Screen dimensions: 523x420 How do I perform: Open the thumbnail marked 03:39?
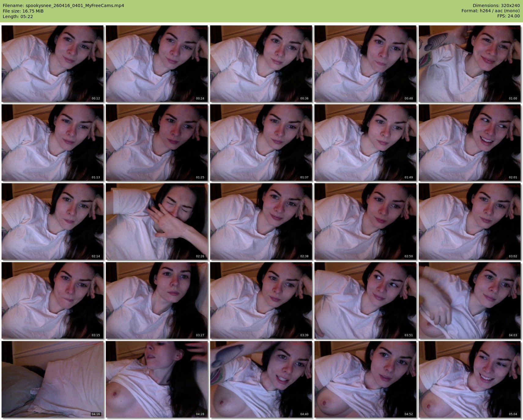coord(261,300)
